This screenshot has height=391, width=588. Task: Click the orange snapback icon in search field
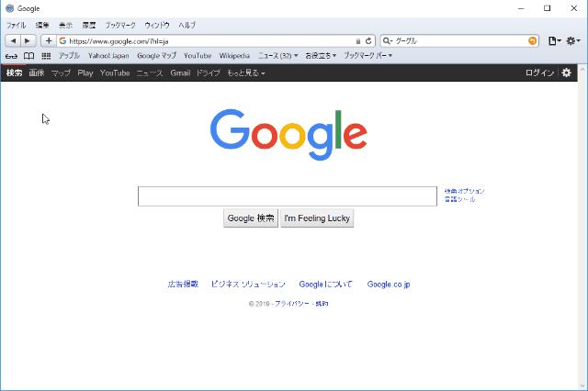point(532,40)
